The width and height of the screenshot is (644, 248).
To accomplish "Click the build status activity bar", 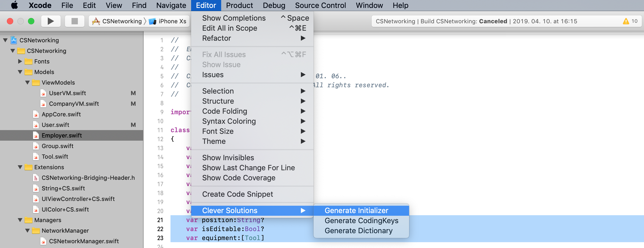I will (x=506, y=21).
